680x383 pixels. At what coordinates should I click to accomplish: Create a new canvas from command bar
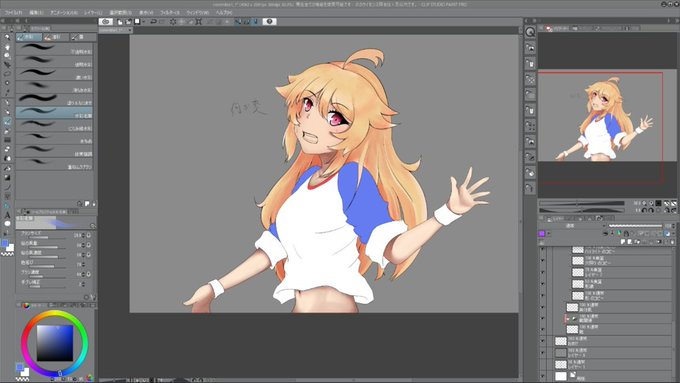pos(120,22)
